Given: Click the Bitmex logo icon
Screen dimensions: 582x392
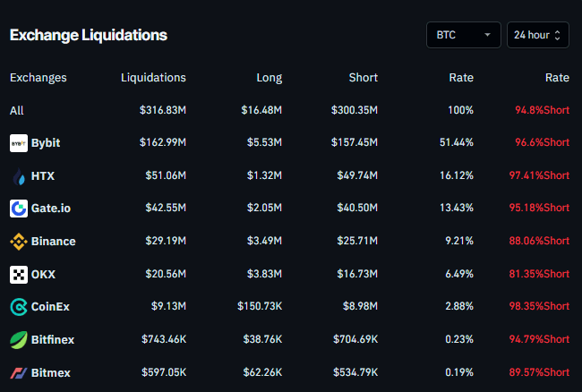Looking at the screenshot, I should pos(19,372).
